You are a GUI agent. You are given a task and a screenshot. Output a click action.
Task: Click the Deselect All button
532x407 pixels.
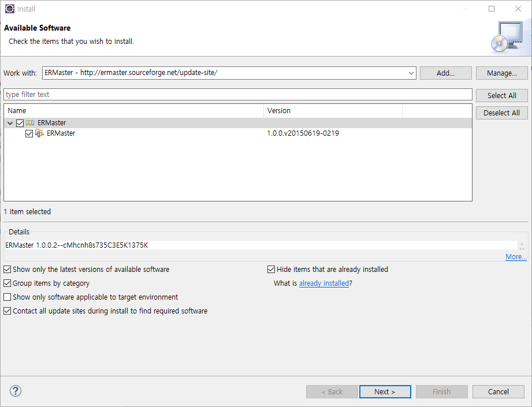coord(501,113)
